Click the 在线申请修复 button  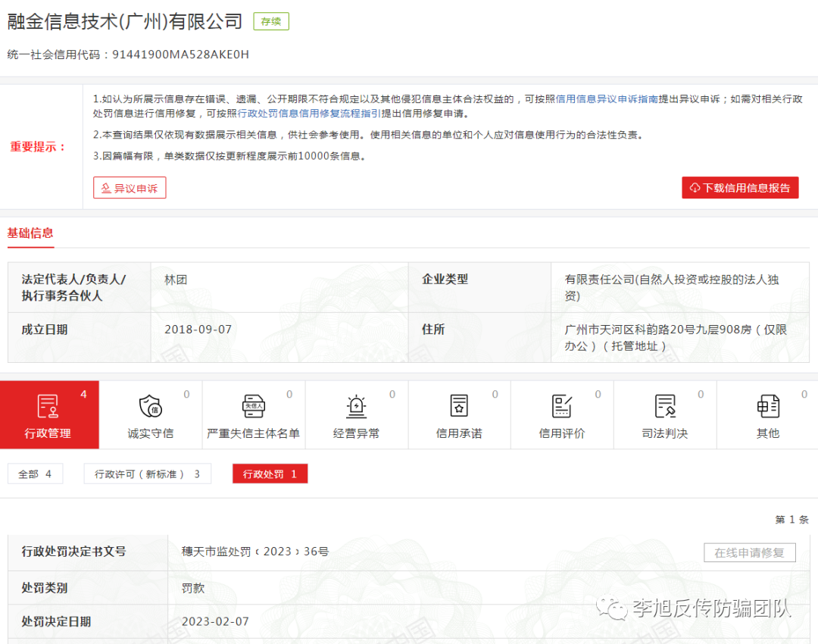[749, 552]
